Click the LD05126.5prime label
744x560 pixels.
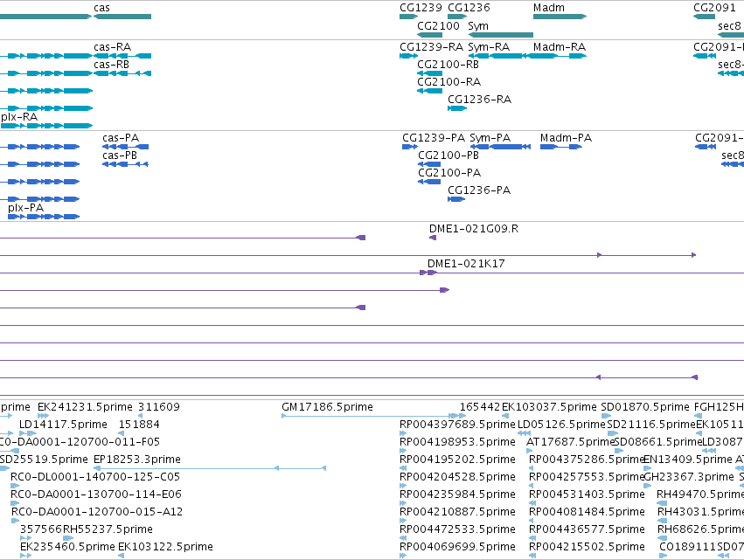[x=562, y=425]
